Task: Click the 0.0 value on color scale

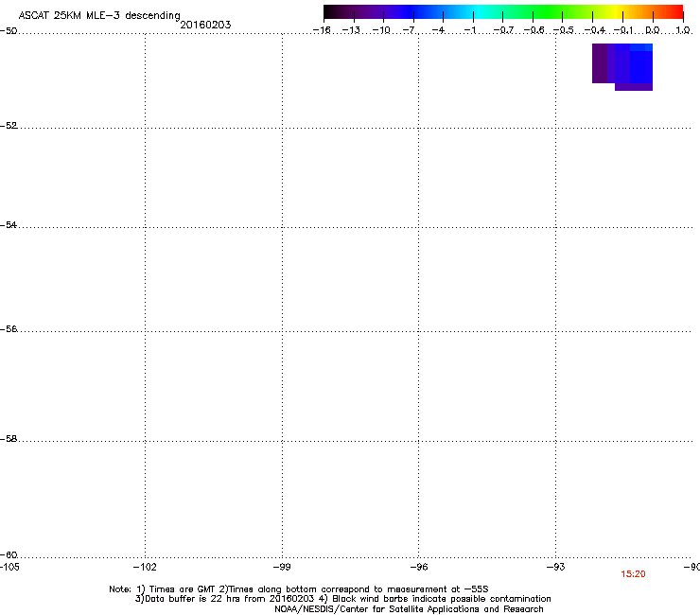Action: point(653,30)
